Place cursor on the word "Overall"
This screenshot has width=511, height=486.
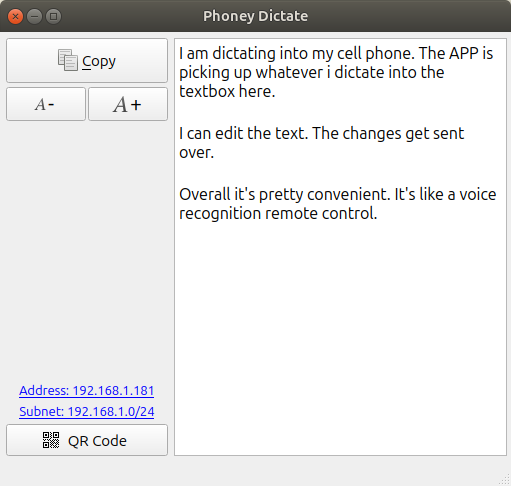coord(205,194)
